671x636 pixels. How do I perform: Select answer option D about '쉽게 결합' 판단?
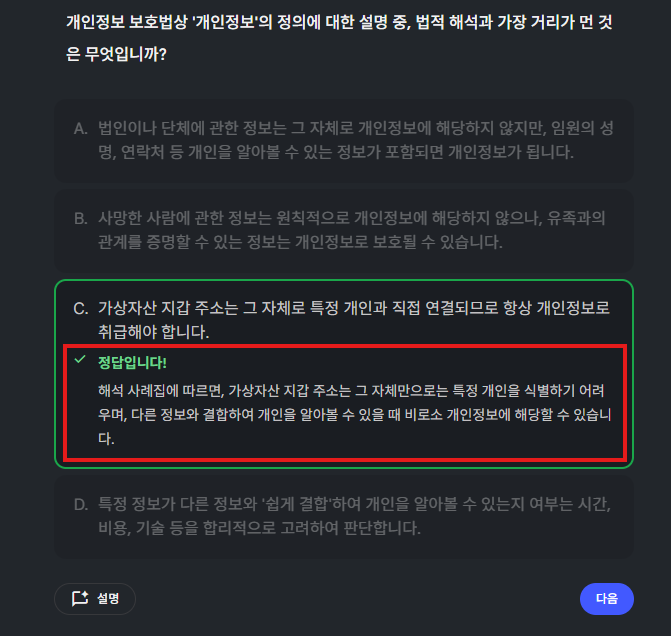pyautogui.click(x=344, y=516)
